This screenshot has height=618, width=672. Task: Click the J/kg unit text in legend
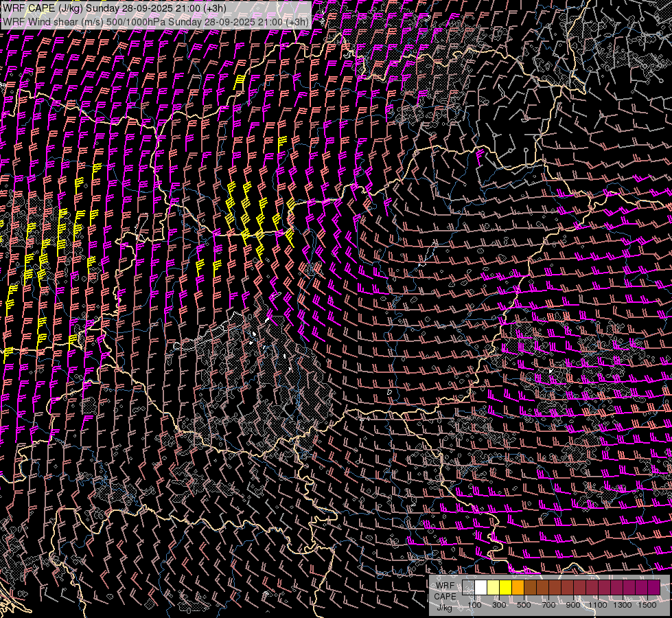[x=445, y=608]
